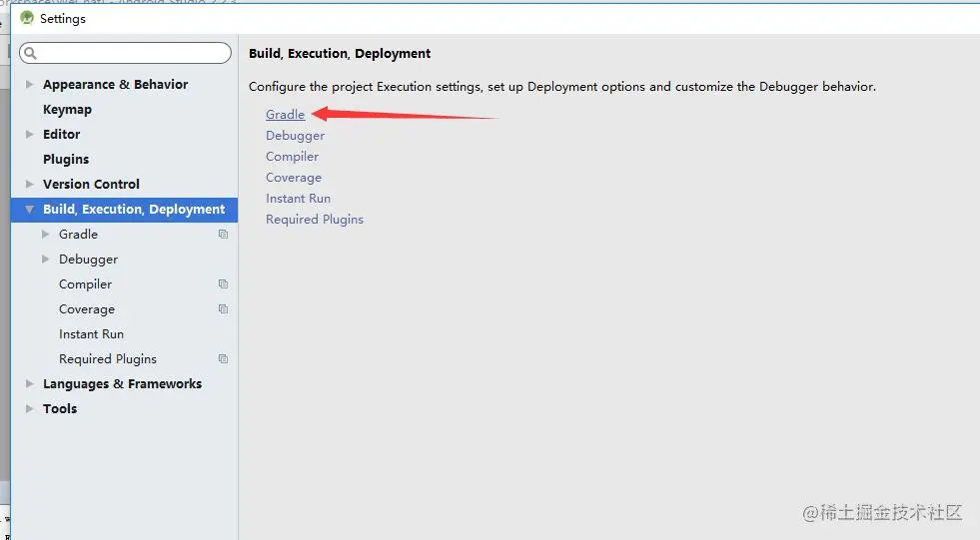Open the Gradle link in right pane
The width and height of the screenshot is (980, 540).
(285, 114)
